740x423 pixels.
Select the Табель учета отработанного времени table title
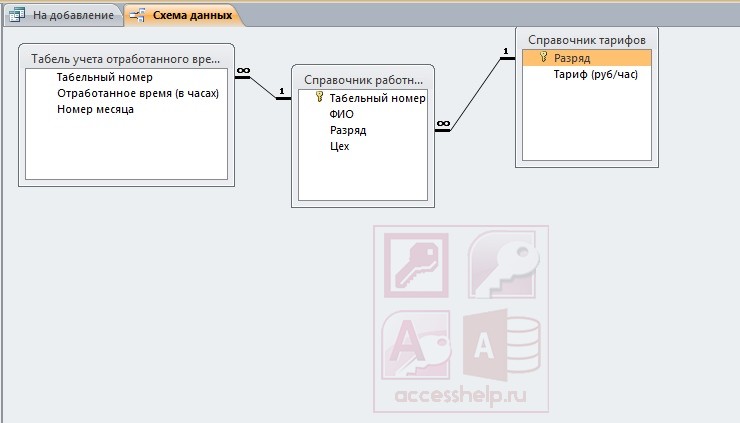[x=126, y=59]
